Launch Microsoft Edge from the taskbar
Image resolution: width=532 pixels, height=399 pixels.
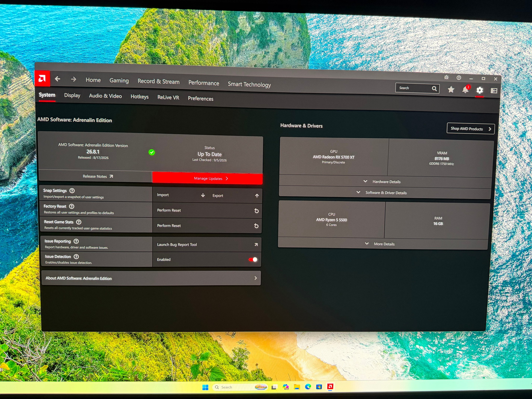tap(308, 387)
